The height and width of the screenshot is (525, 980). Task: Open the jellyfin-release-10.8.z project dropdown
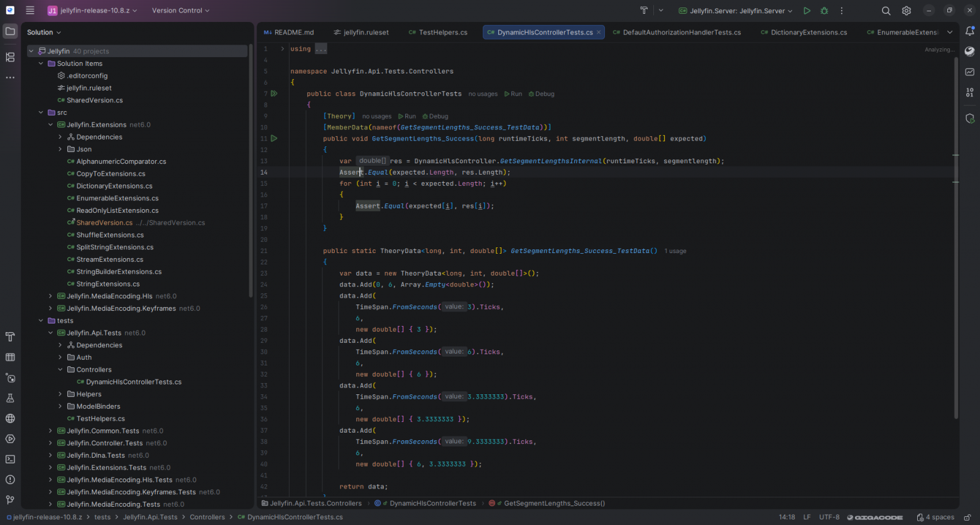92,11
